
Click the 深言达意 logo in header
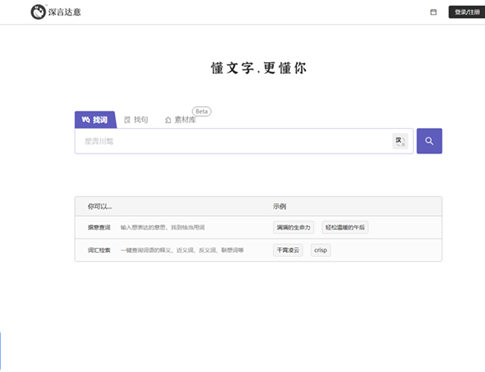[56, 12]
